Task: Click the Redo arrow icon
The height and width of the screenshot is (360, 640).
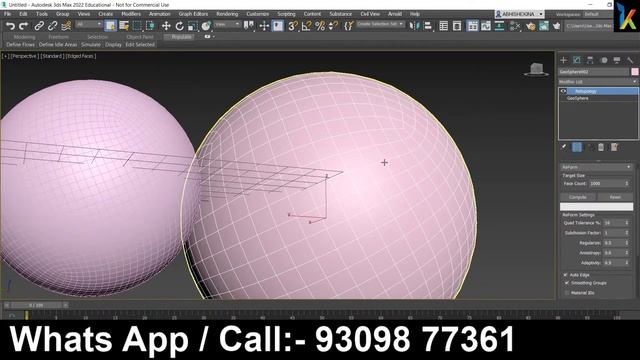Action: pos(24,26)
